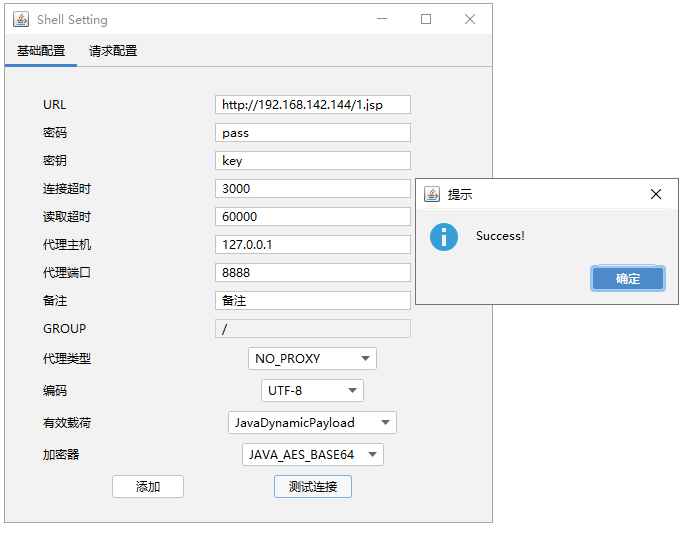
Task: Close the 提示 dialog with X
Action: [656, 194]
